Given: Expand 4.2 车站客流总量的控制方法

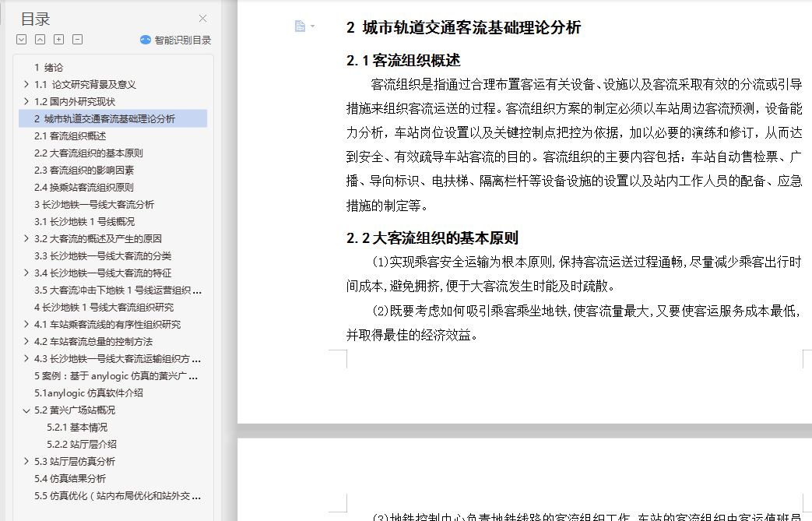Looking at the screenshot, I should (x=26, y=341).
